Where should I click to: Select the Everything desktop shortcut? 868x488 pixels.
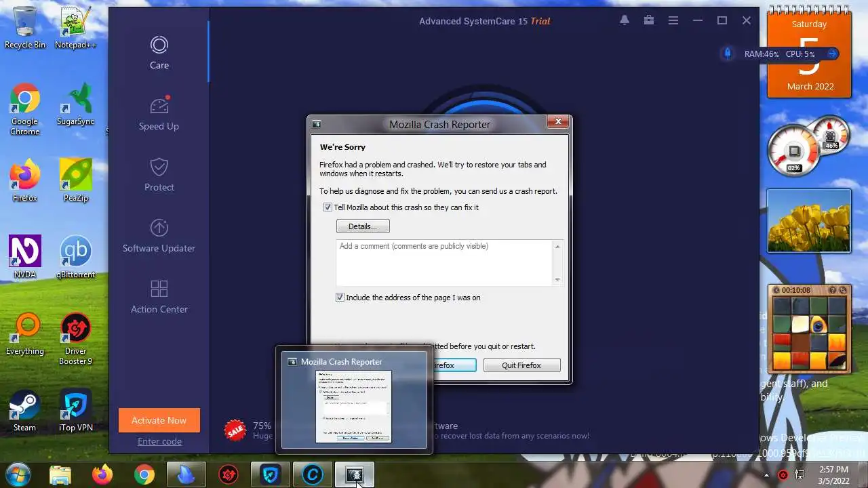coord(25,334)
